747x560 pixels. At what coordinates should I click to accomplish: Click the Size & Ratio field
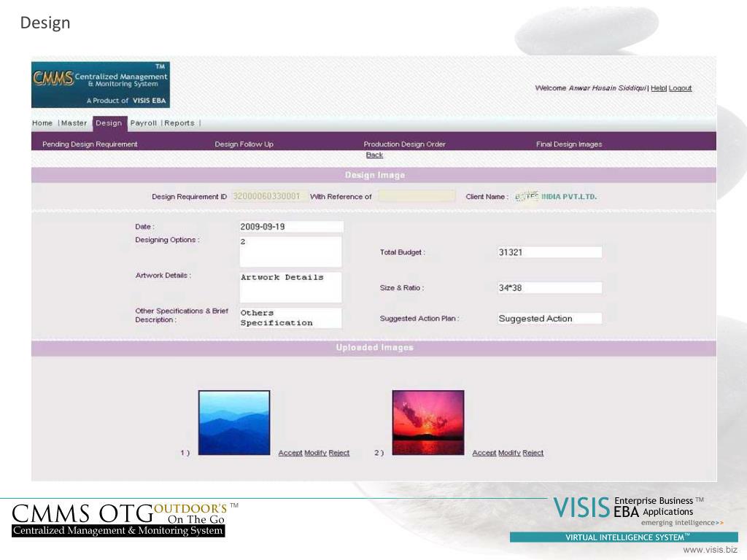click(x=550, y=287)
